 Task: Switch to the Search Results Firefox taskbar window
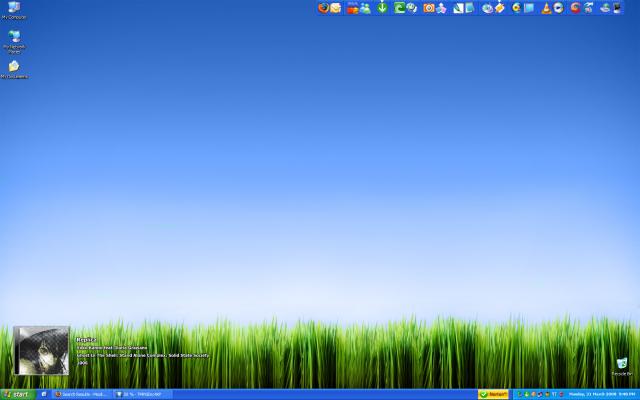[x=82, y=394]
